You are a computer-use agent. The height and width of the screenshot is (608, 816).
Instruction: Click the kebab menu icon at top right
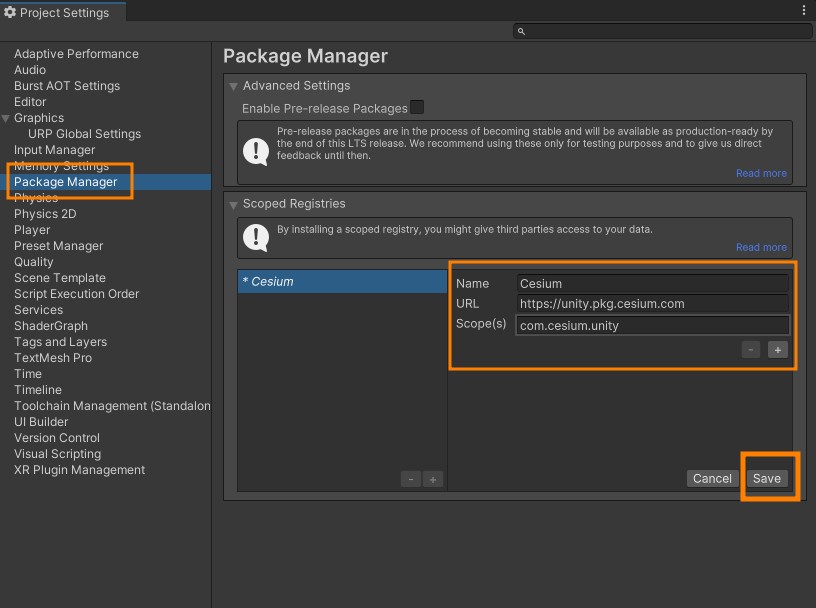804,11
